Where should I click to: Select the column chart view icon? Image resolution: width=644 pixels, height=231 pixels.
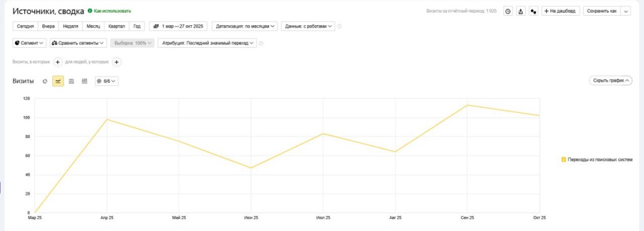point(85,81)
